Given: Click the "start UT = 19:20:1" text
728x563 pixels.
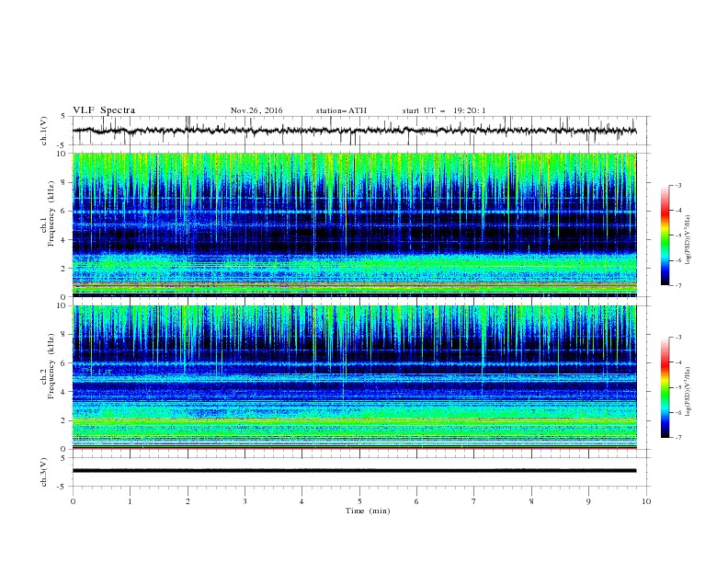Looking at the screenshot, I should point(444,110).
